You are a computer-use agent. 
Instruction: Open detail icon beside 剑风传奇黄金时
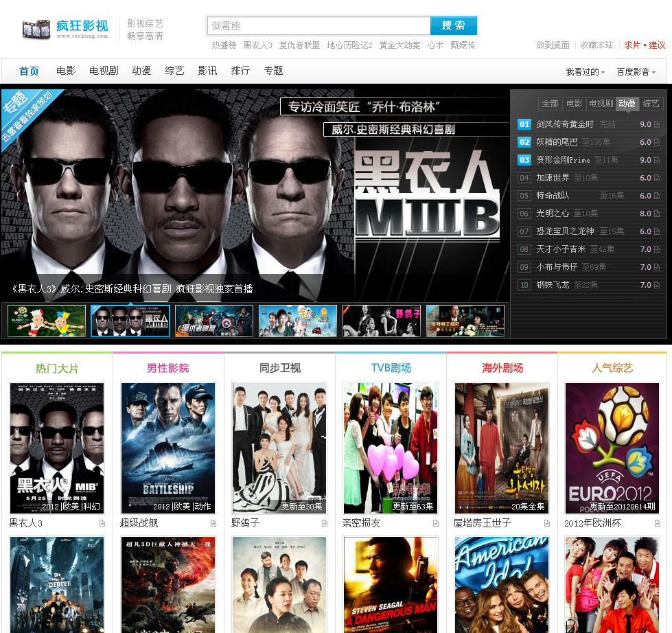pyautogui.click(x=657, y=124)
